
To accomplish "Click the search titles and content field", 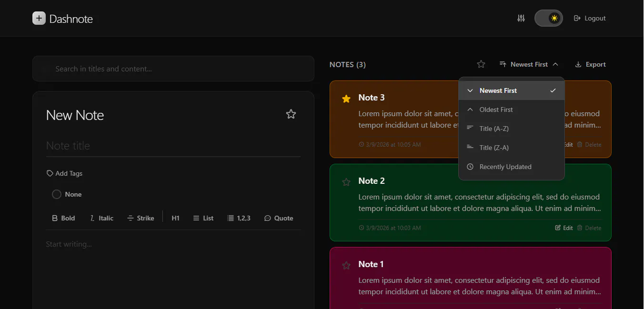I will [x=173, y=69].
